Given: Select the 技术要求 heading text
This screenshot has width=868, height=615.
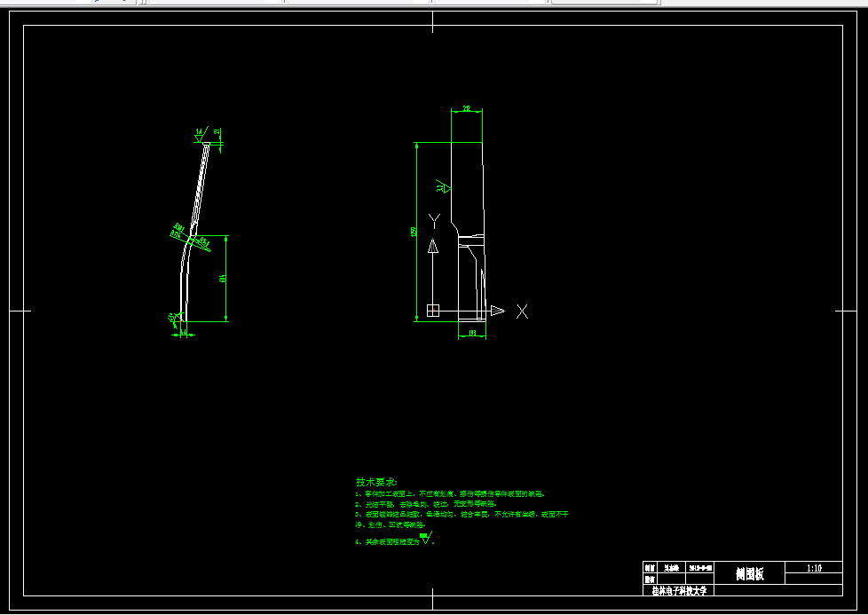Looking at the screenshot, I should click(376, 482).
